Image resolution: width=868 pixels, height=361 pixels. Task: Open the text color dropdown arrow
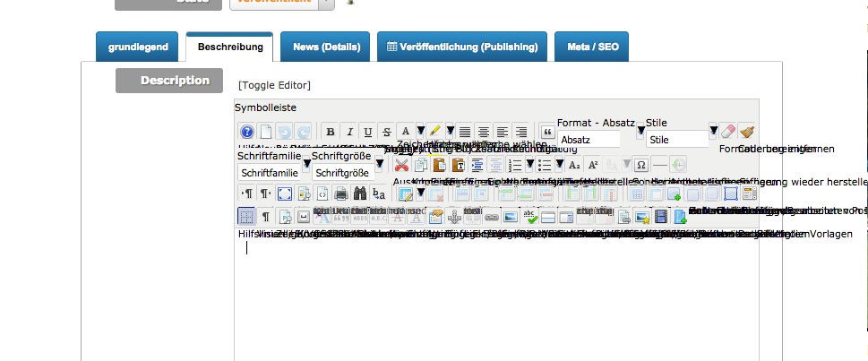coord(420,131)
